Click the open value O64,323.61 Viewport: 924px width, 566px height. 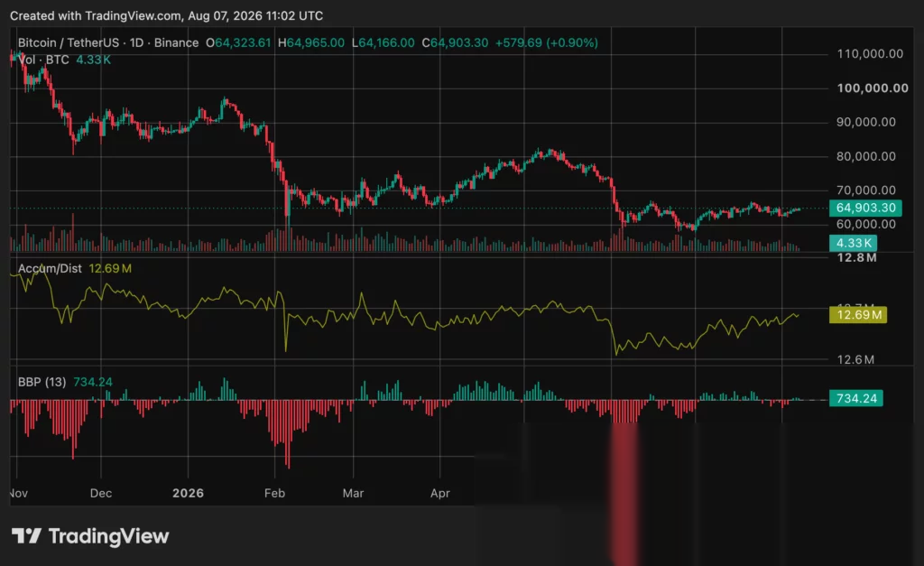pyautogui.click(x=238, y=43)
